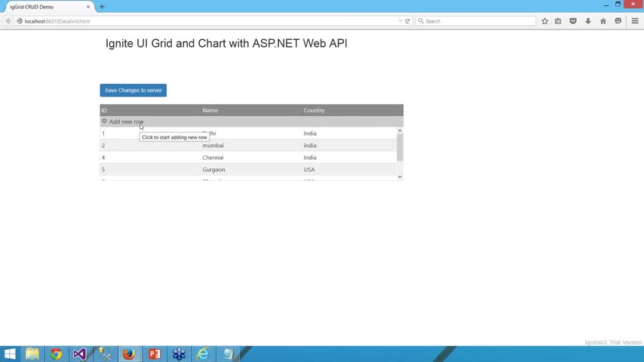Open the address bar history dropdown
The image size is (644, 362).
400,21
